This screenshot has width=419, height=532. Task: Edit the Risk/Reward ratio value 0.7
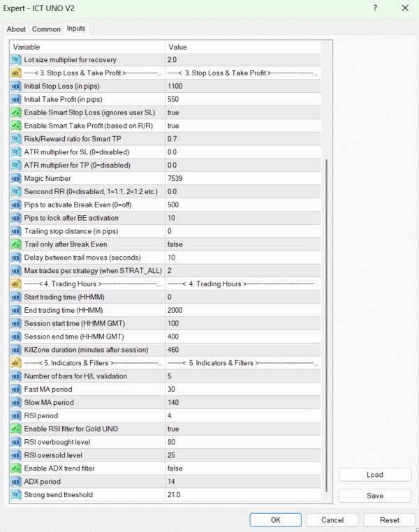pos(243,139)
